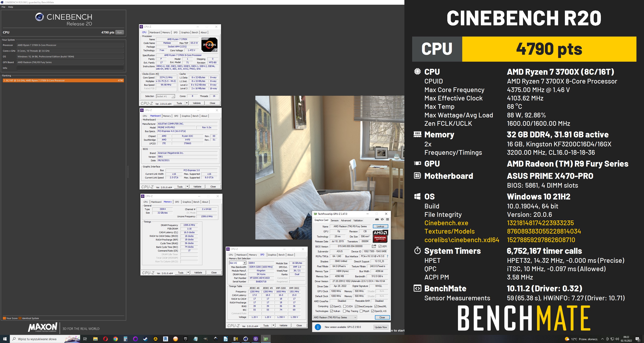Click the Bus Interface question mark icon
The width and height of the screenshot is (644, 343).
coord(387,256)
